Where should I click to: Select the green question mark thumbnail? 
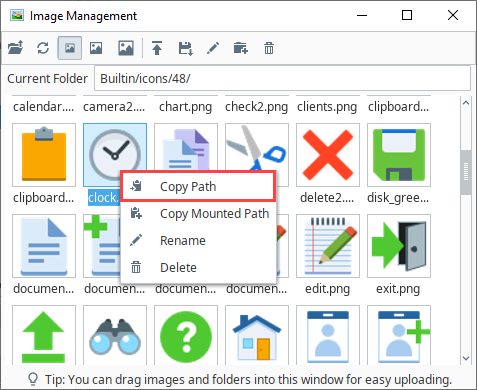coord(186,335)
